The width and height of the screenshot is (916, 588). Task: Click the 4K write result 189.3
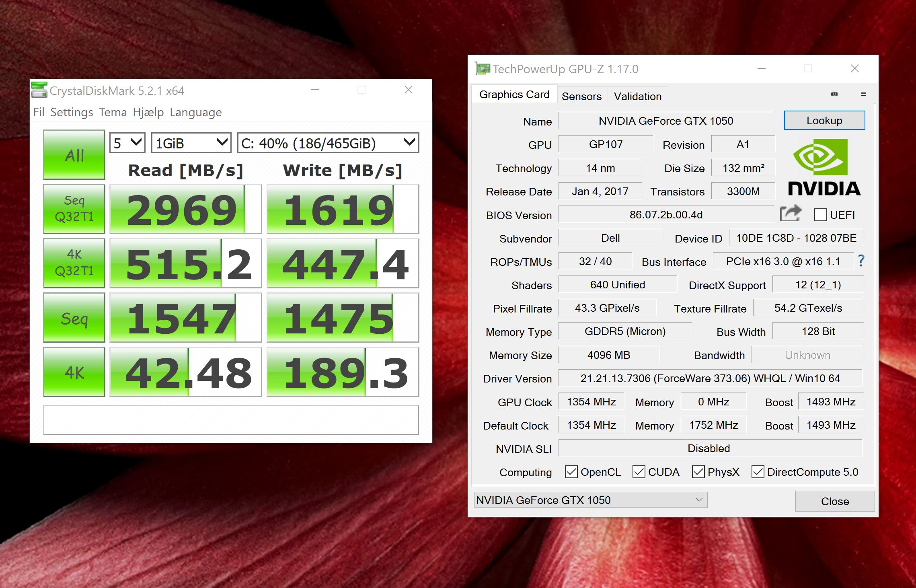343,372
